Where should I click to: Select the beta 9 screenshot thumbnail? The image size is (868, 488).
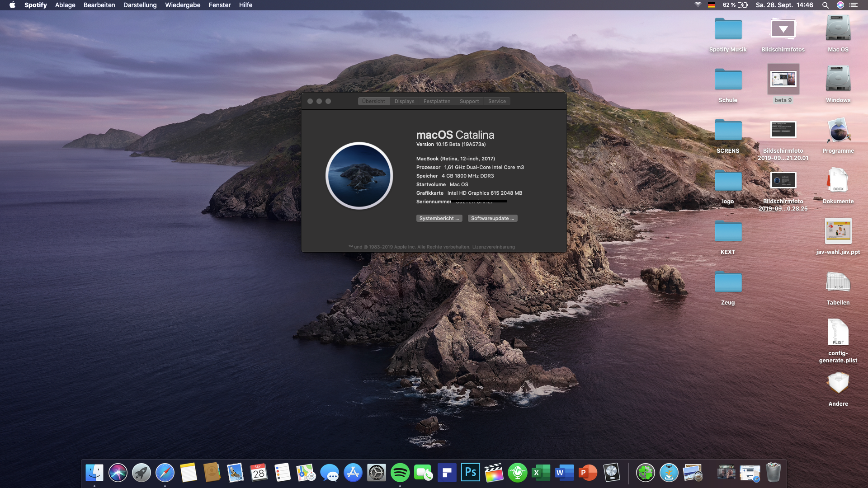click(783, 80)
